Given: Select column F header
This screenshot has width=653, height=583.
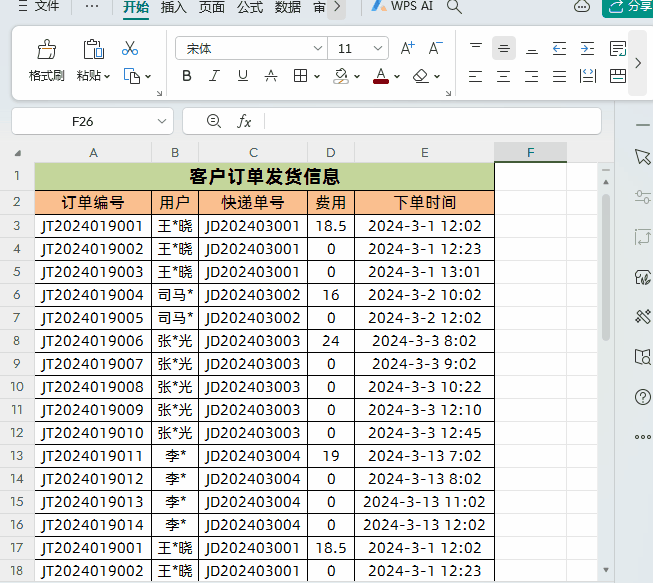Looking at the screenshot, I should (x=530, y=152).
